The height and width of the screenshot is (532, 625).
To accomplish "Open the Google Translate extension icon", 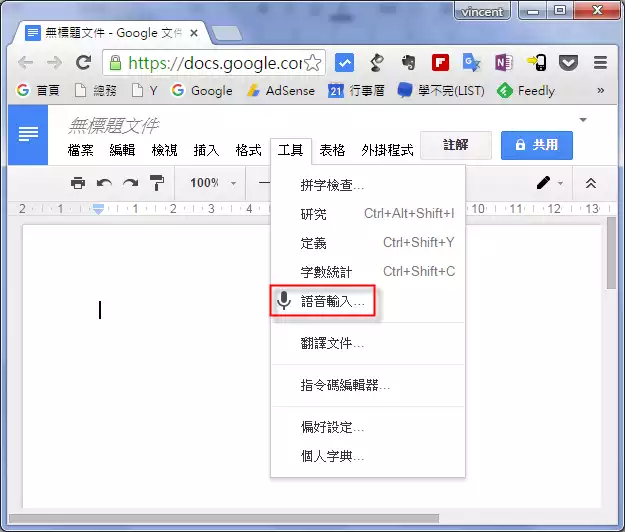I will coord(472,63).
